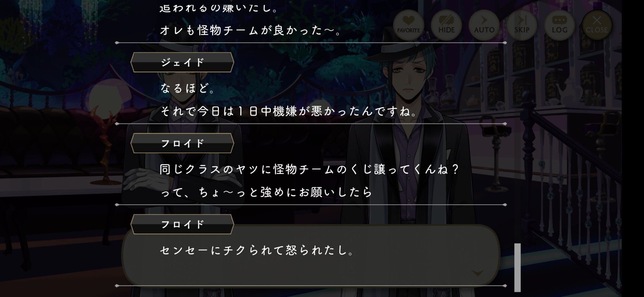Tap the log line なるほど。
Screen dimensions: 644x297
click(x=188, y=88)
